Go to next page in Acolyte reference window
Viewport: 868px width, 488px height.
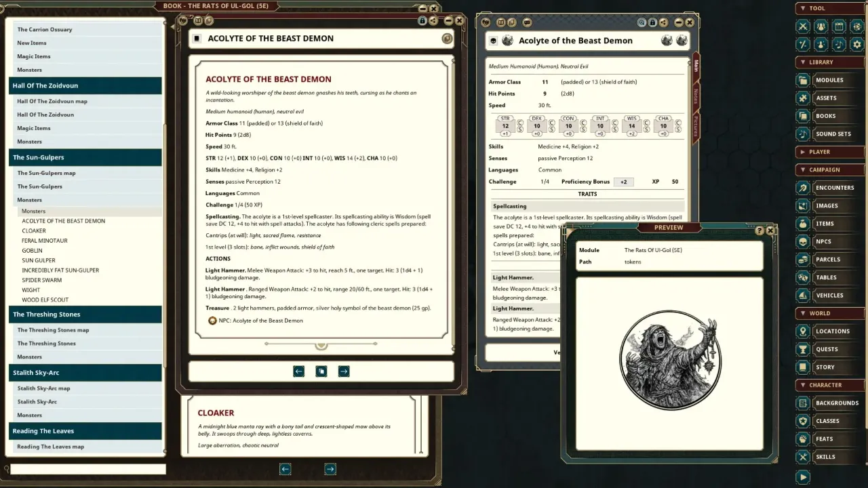pyautogui.click(x=344, y=371)
